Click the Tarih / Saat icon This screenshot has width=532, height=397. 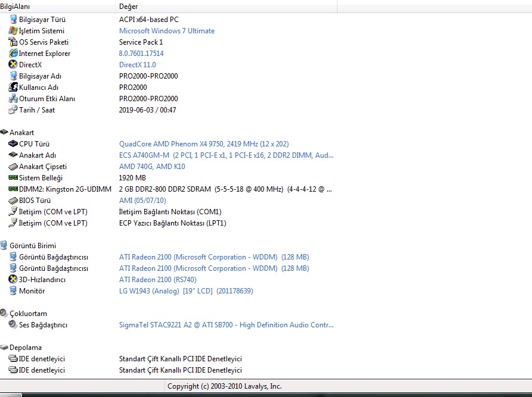pos(13,110)
